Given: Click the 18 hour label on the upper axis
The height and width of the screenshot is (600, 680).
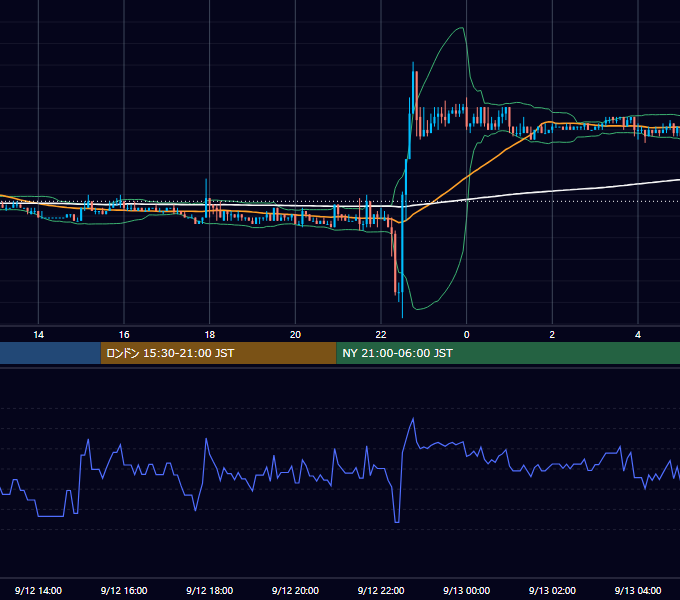Looking at the screenshot, I should point(209,334).
